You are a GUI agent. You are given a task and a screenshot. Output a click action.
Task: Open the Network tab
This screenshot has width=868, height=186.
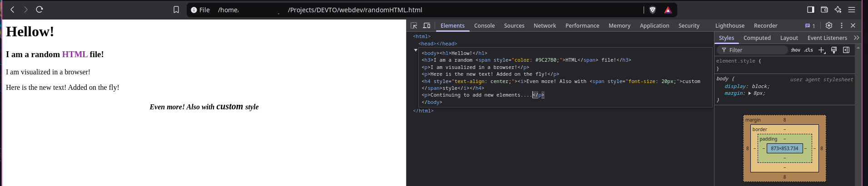click(x=545, y=26)
